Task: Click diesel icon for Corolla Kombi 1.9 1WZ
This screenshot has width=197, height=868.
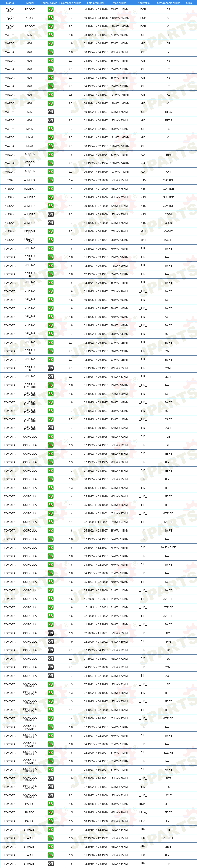Action: (50, 778)
